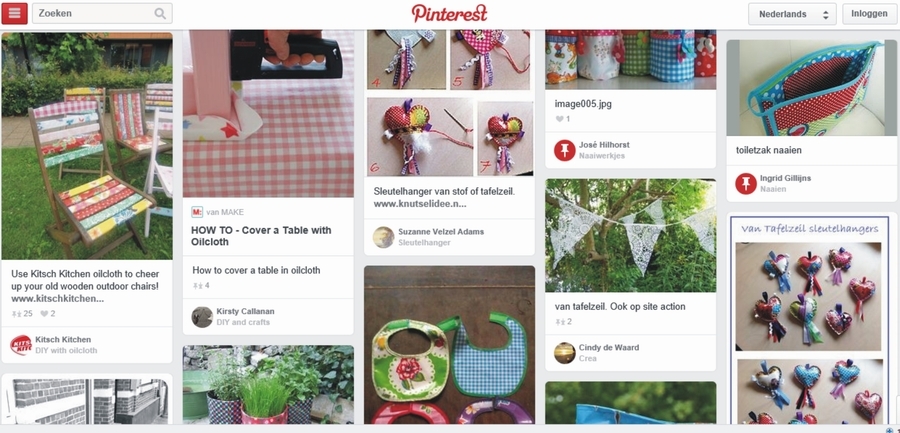The image size is (900, 433).
Task: Open the red hamburger menu button
Action: (14, 13)
